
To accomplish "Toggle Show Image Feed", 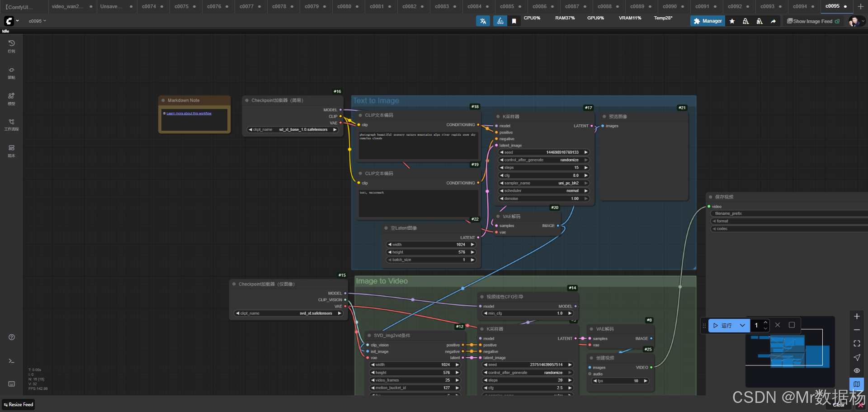I will point(813,21).
